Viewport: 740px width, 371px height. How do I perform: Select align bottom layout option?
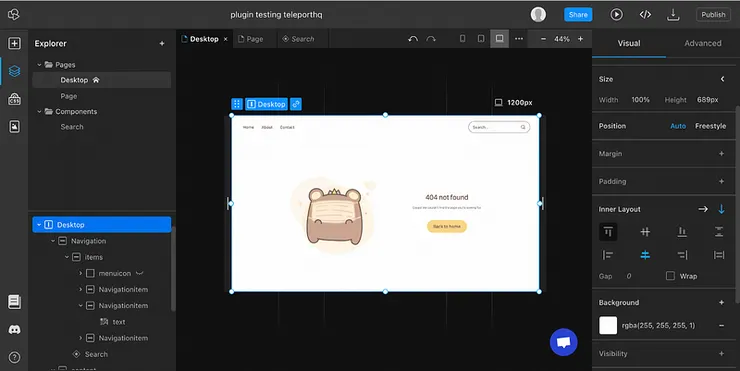[x=682, y=232]
